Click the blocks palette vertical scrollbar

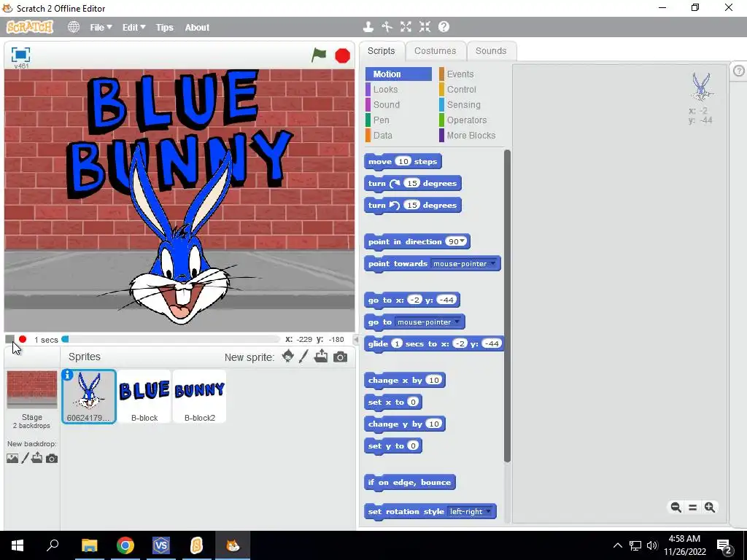pos(507,305)
